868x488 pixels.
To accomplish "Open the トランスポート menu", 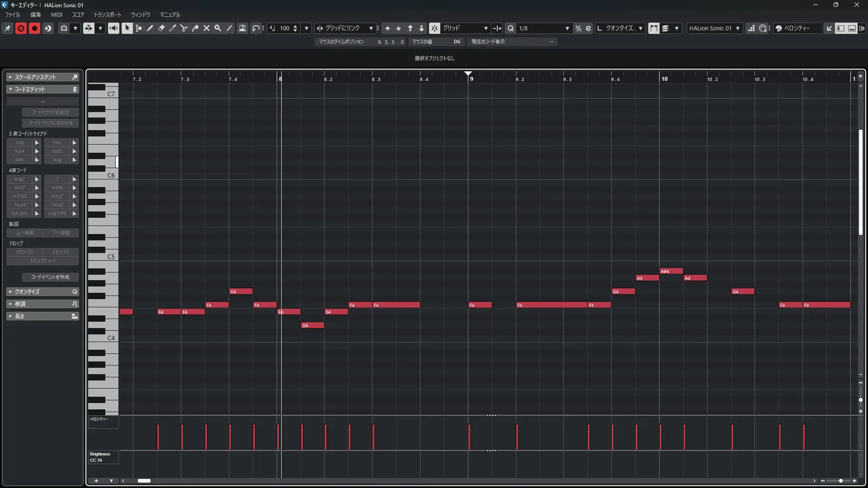I will 107,14.
